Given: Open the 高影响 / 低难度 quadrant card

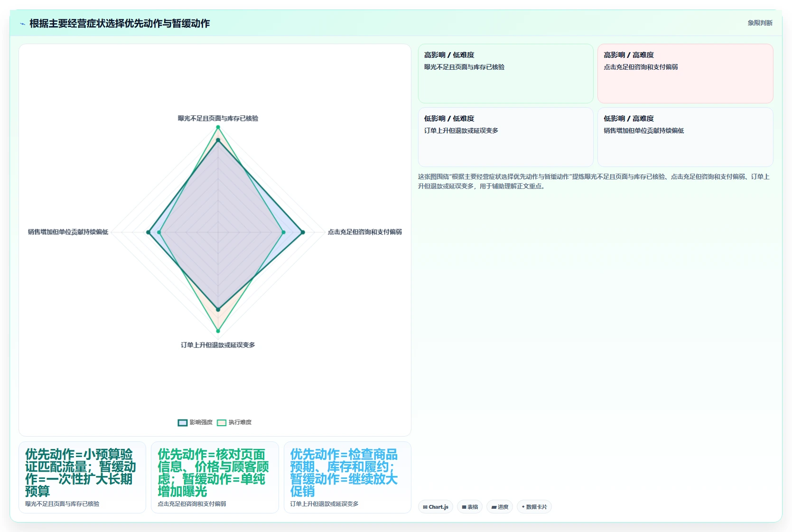Looking at the screenshot, I should 506,74.
